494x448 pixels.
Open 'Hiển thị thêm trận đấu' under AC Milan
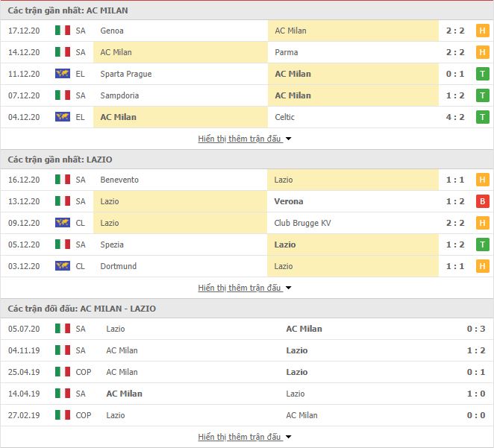(239, 139)
